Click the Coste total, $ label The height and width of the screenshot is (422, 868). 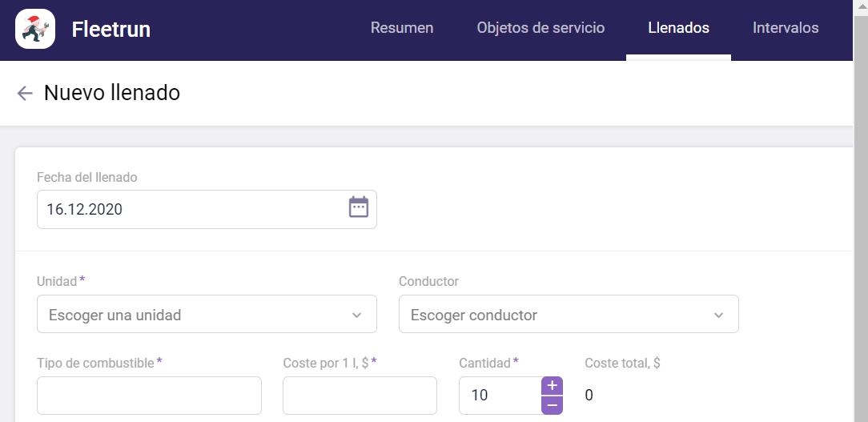pos(622,364)
